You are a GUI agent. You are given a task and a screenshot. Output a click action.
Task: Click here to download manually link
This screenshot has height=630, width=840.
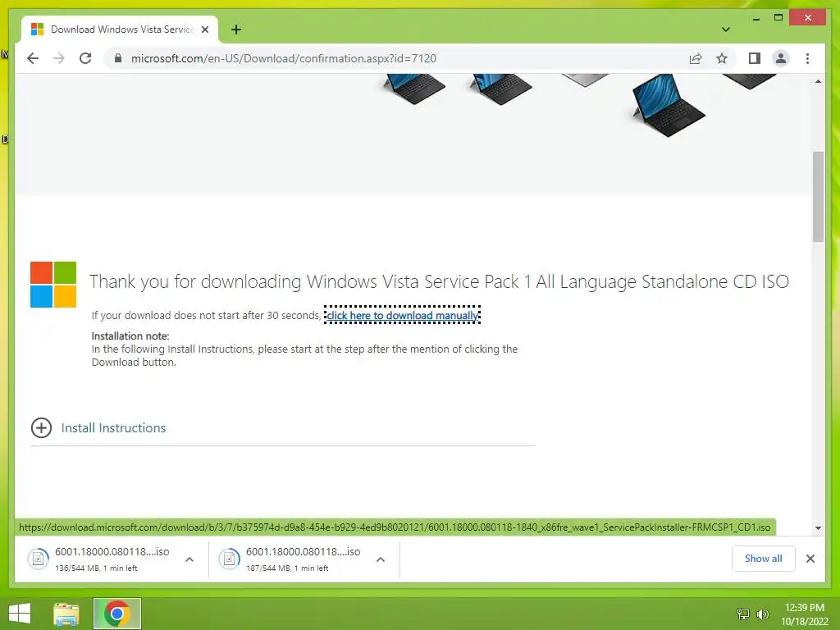[x=402, y=315]
